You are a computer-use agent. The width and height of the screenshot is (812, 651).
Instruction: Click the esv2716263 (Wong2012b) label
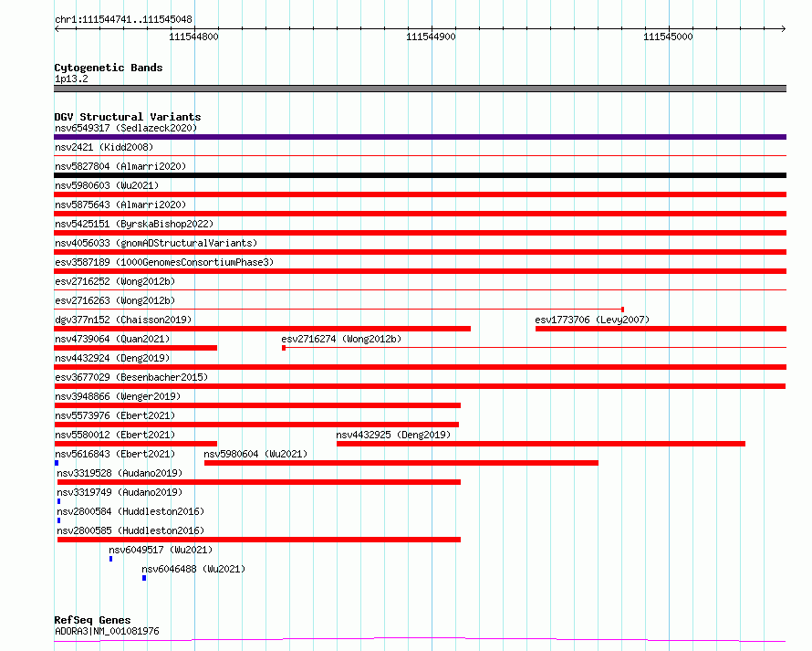[115, 300]
